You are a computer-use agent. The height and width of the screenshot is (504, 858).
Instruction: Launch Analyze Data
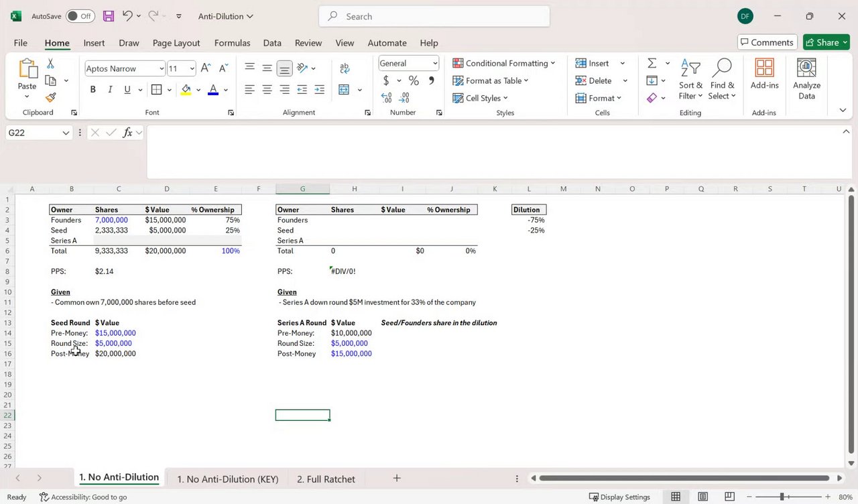pos(806,78)
